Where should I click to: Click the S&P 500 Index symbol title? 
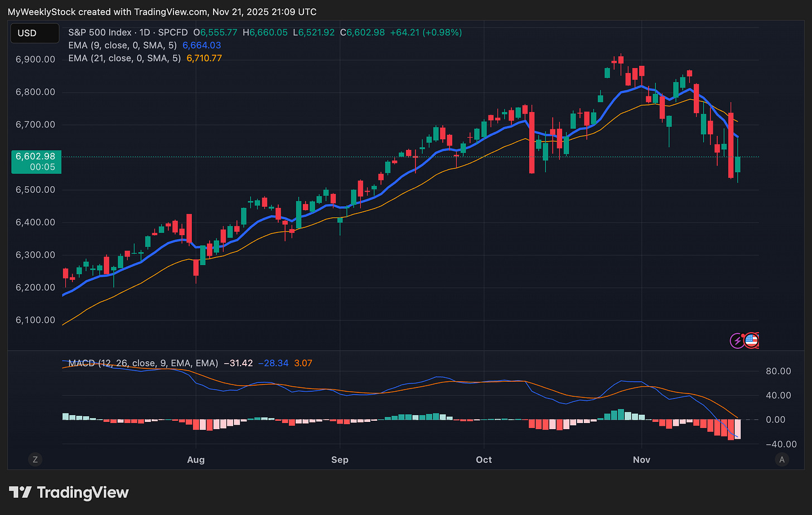pyautogui.click(x=100, y=33)
